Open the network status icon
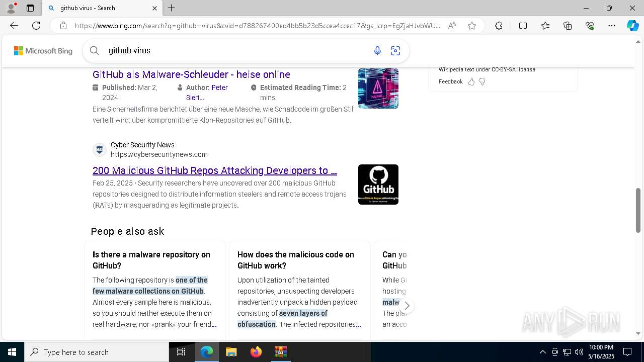The width and height of the screenshot is (644, 362). point(567,352)
